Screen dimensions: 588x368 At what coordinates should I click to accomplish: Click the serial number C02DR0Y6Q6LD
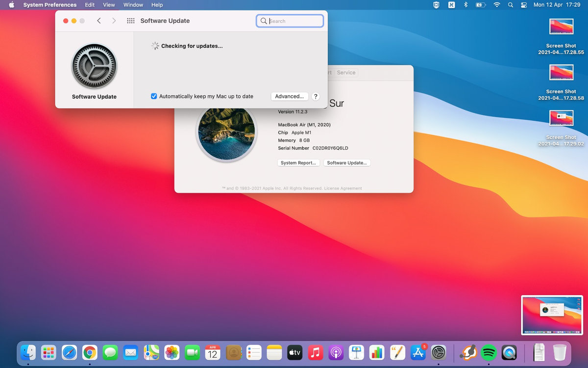[x=330, y=148]
